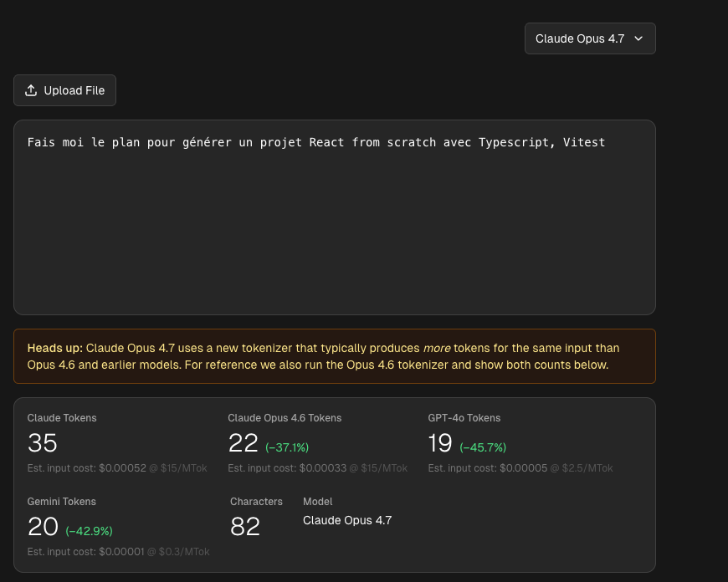
Task: Click the Claude token count 35
Action: [x=42, y=442]
